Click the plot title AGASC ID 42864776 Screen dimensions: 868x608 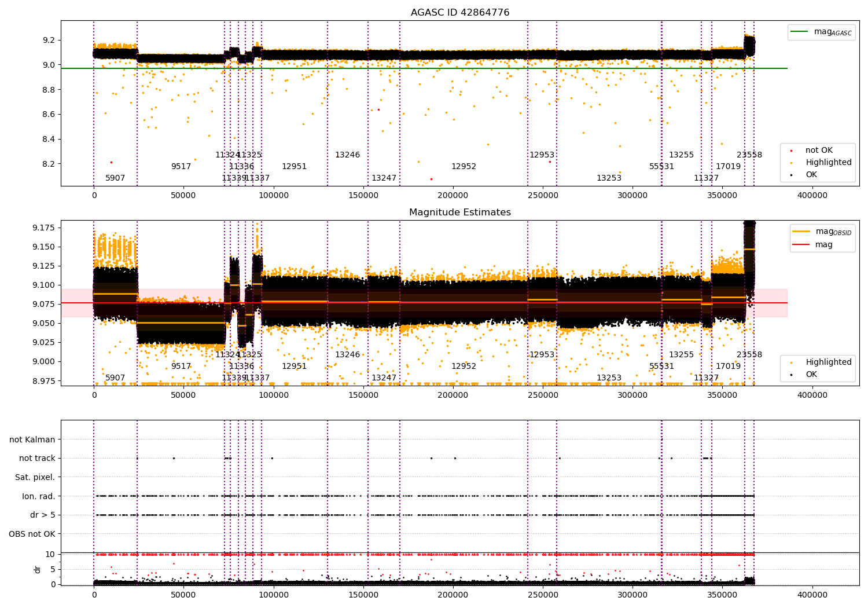(460, 12)
